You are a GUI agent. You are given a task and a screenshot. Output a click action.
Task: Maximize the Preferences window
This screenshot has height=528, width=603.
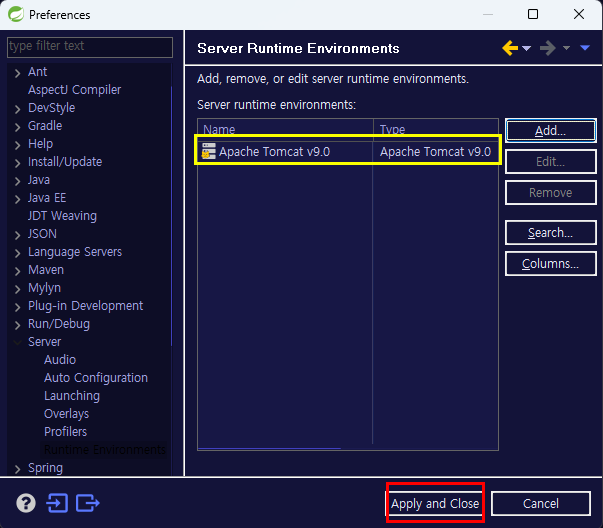[533, 14]
